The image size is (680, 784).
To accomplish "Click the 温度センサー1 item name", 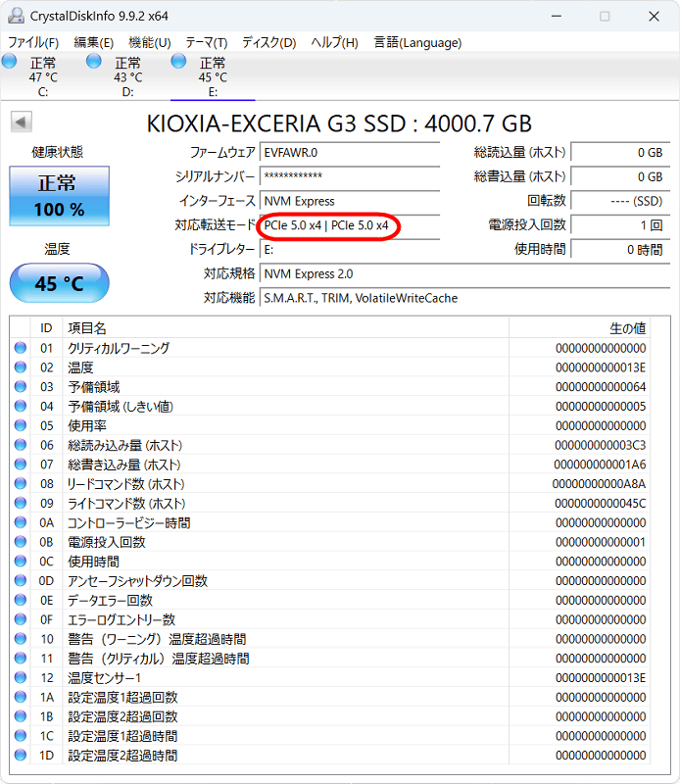I will click(105, 678).
